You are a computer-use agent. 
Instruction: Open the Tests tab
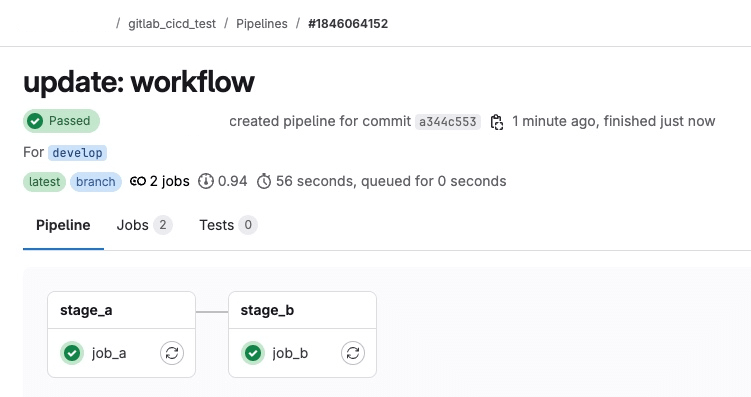(228, 225)
